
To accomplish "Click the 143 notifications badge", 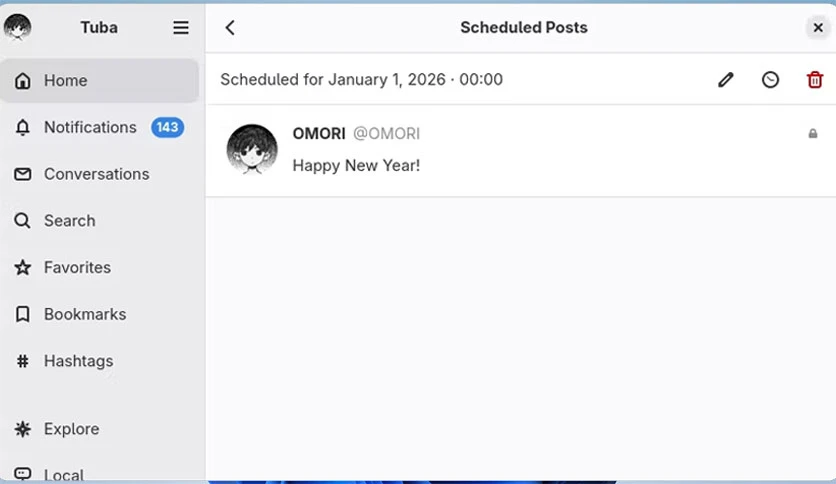I will click(x=167, y=127).
